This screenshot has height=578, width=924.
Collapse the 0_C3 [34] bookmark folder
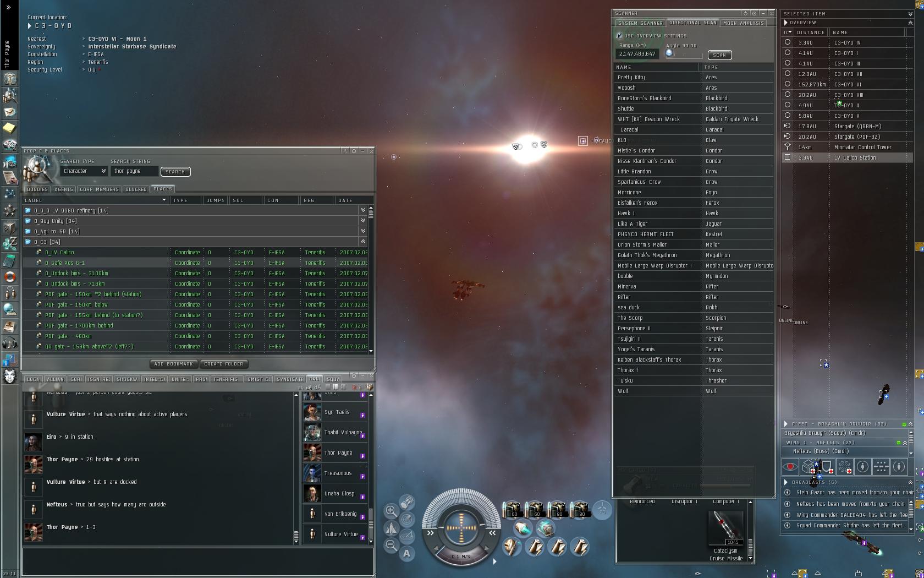coord(363,242)
